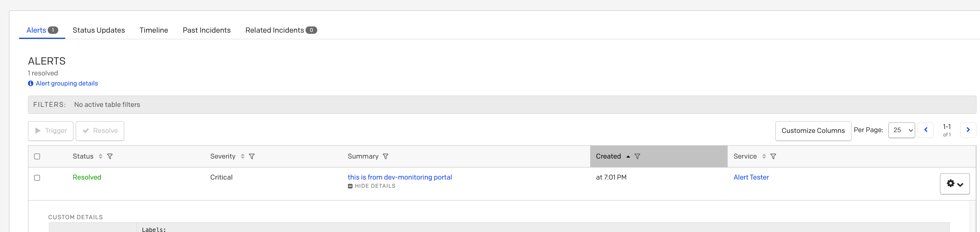Click the Customize Columns button

[x=812, y=131]
